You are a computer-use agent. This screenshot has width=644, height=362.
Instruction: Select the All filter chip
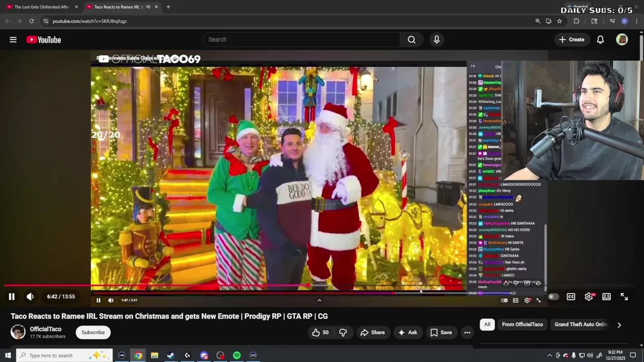coord(487,324)
